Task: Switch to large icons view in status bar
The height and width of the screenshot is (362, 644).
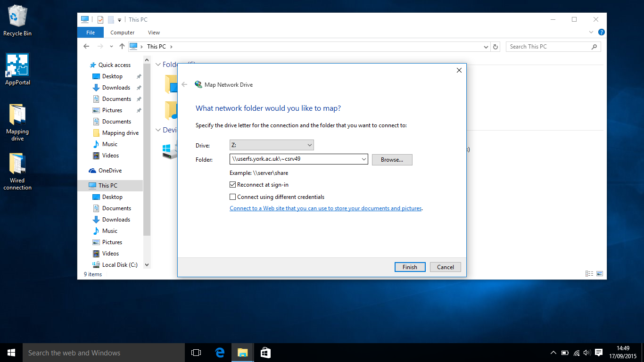Action: 600,274
